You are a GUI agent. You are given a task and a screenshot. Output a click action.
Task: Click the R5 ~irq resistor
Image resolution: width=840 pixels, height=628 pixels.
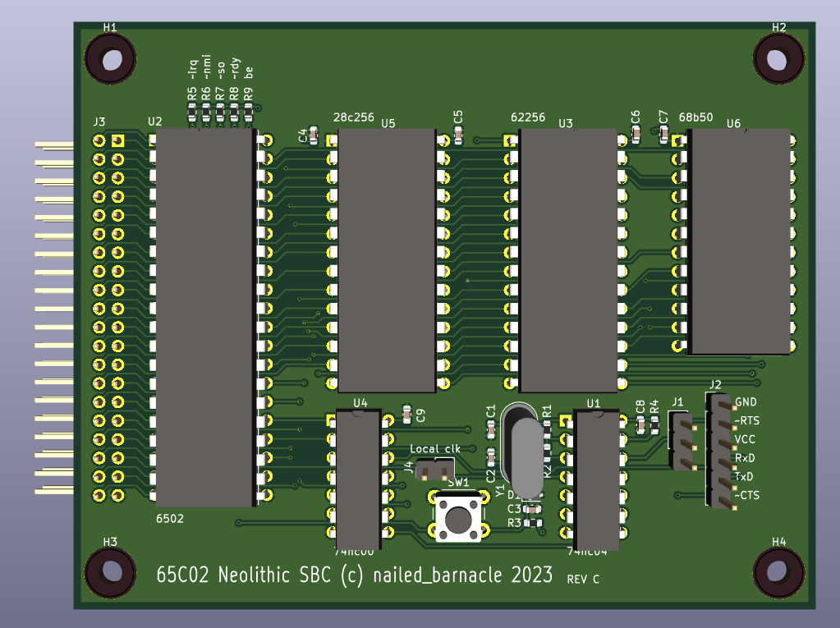tap(192, 118)
